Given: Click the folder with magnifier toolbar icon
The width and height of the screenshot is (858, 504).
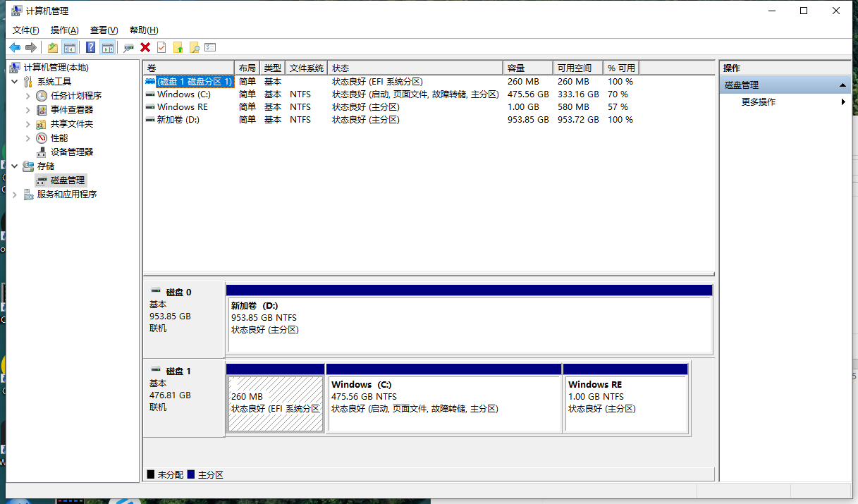Looking at the screenshot, I should [194, 47].
